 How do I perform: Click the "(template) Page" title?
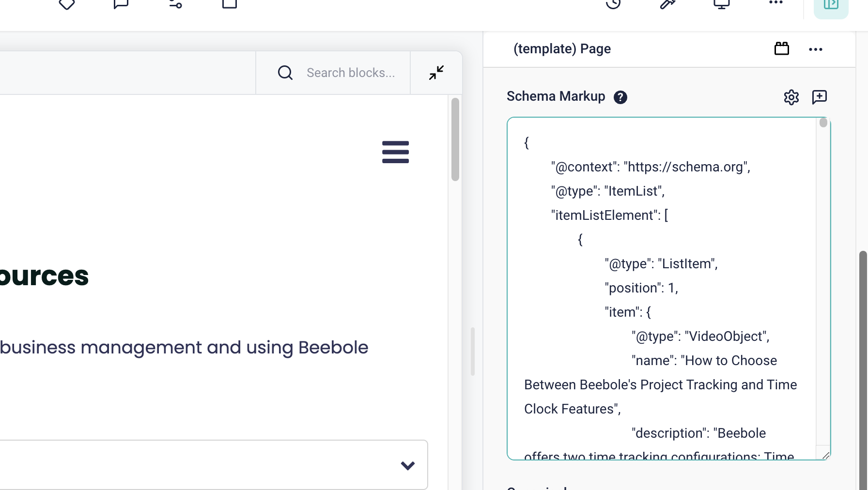(562, 49)
